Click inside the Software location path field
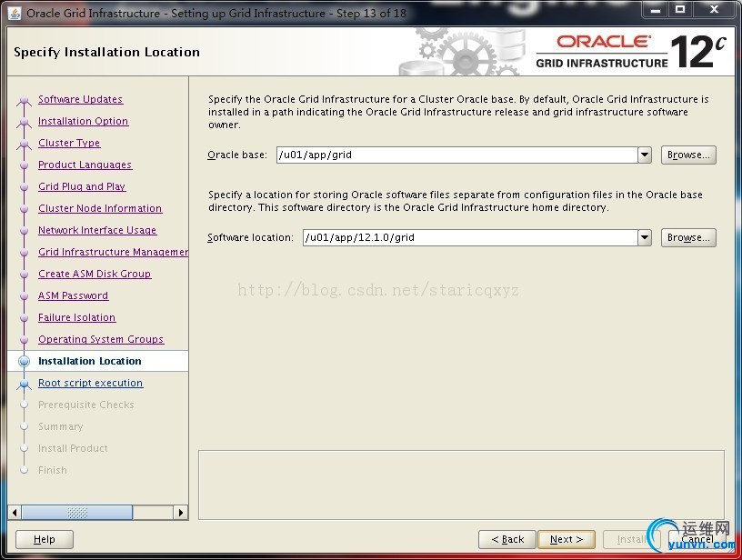742x560 pixels. (470, 237)
